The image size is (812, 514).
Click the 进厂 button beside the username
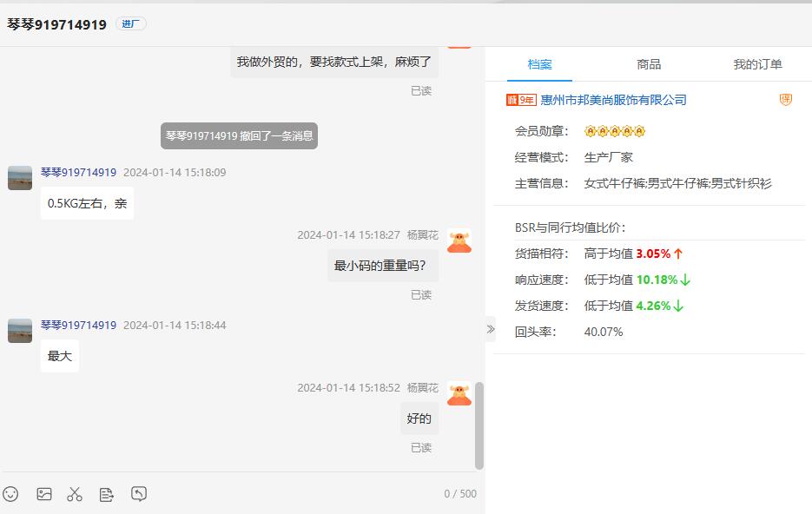pos(130,24)
